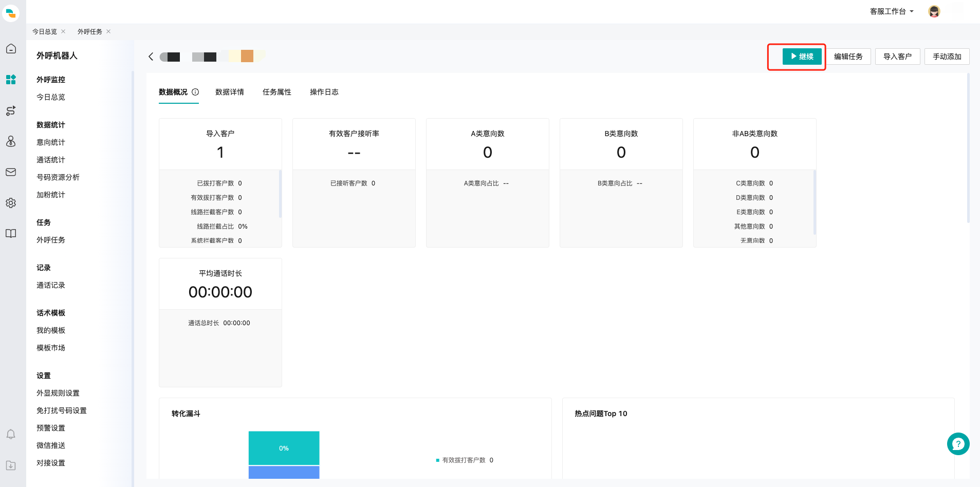Click the 线路拦截占比 0% row

click(x=222, y=227)
